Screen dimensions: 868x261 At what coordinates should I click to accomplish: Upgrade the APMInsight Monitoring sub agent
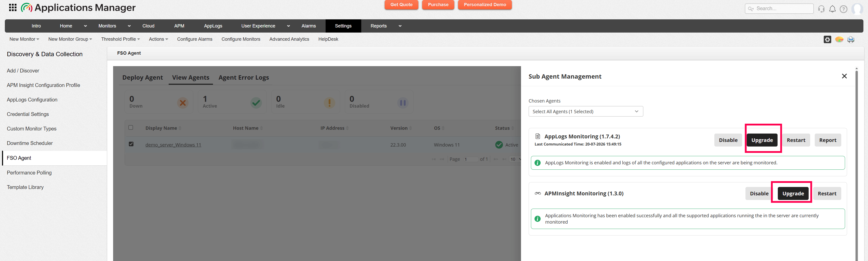pyautogui.click(x=793, y=193)
